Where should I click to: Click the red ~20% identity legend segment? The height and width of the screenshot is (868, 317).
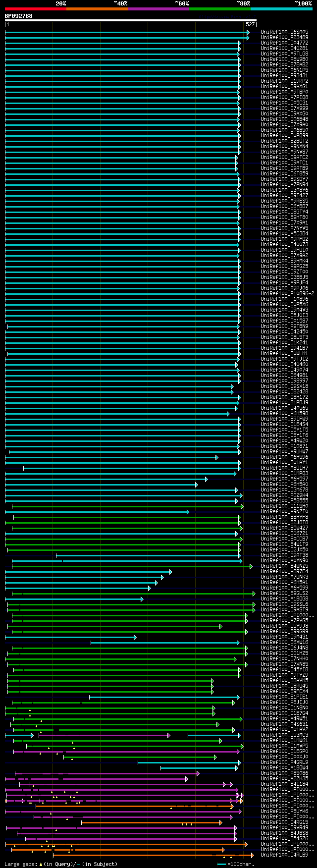(x=35, y=8)
